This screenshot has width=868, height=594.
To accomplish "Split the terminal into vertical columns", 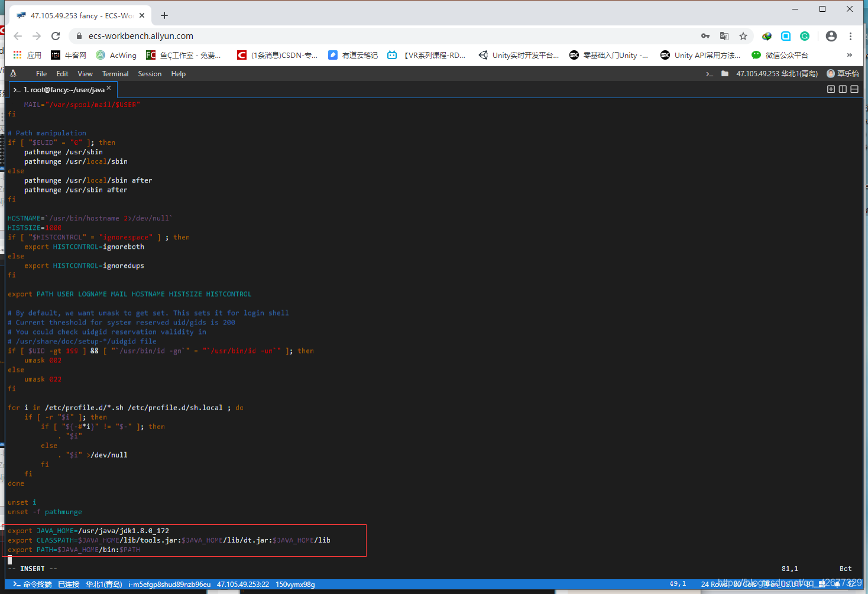I will tap(843, 89).
